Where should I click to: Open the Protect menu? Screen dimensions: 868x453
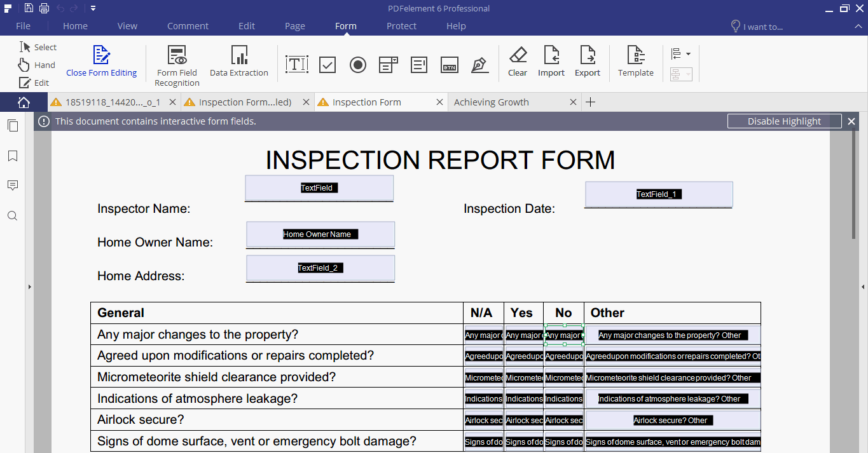pos(401,26)
